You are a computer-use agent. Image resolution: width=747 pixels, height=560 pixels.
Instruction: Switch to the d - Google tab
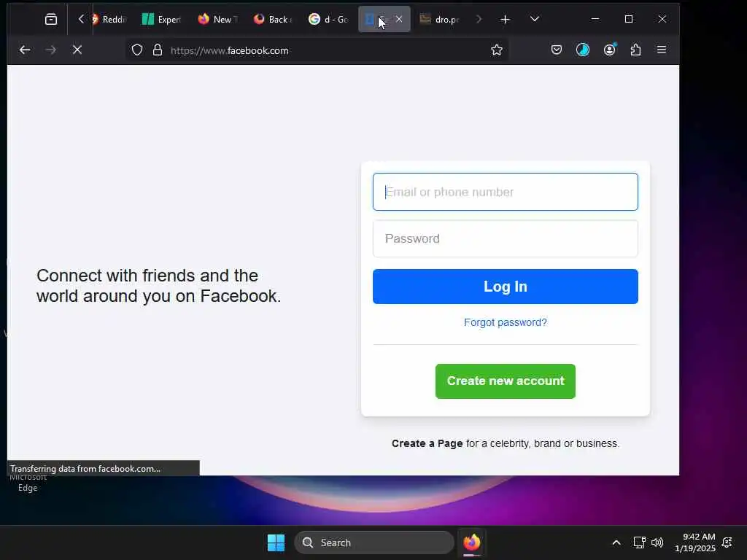click(x=329, y=19)
